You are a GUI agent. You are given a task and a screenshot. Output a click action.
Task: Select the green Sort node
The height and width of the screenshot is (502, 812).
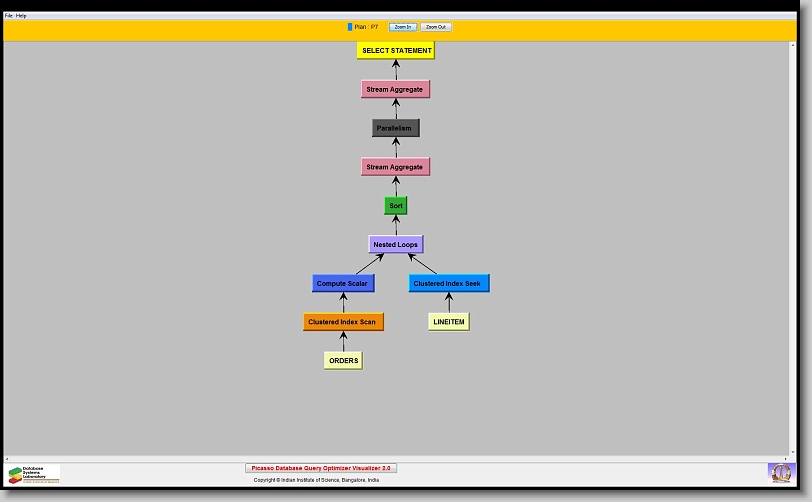tap(396, 206)
